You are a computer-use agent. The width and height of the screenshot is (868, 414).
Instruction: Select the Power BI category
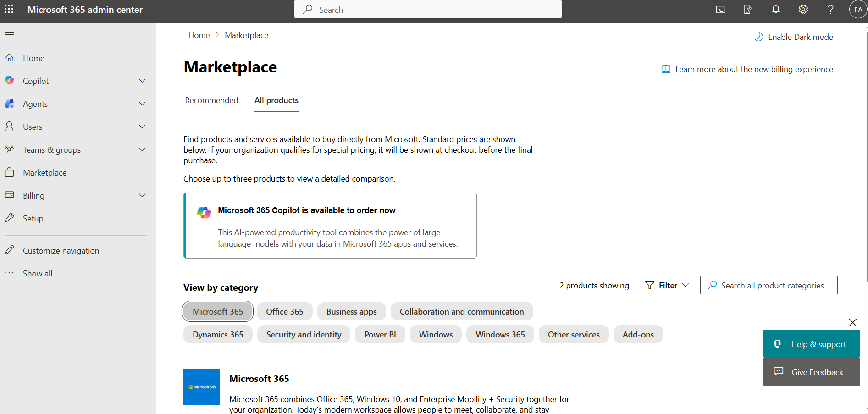point(380,334)
